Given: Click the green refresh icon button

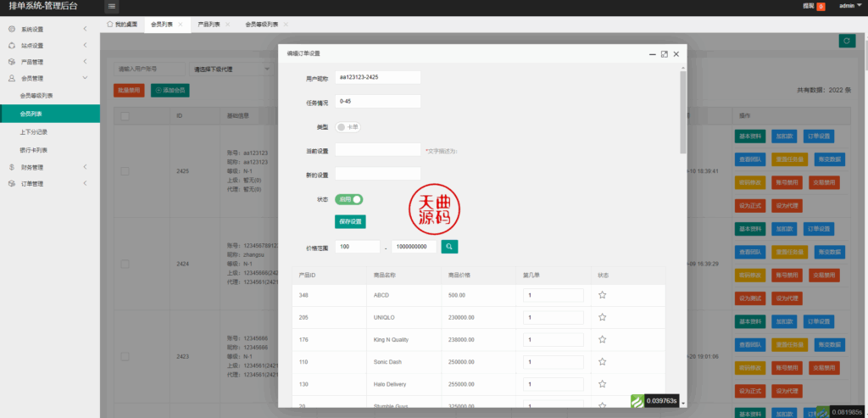Looking at the screenshot, I should (x=847, y=41).
